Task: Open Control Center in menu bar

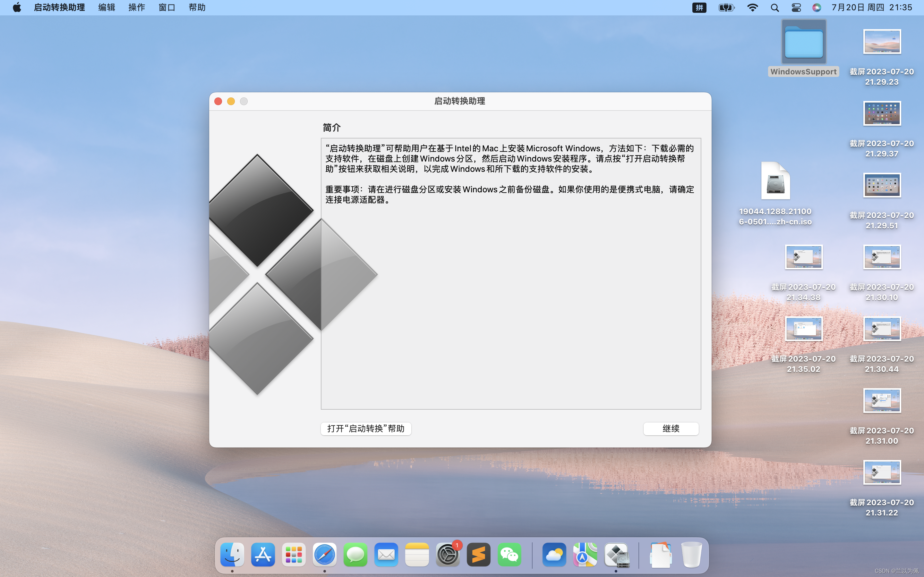Action: click(x=796, y=8)
